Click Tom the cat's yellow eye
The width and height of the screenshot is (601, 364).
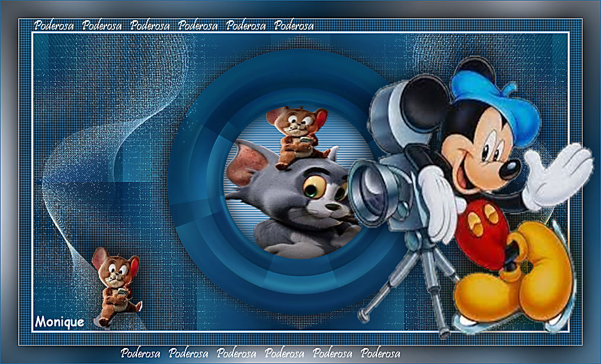(312, 189)
